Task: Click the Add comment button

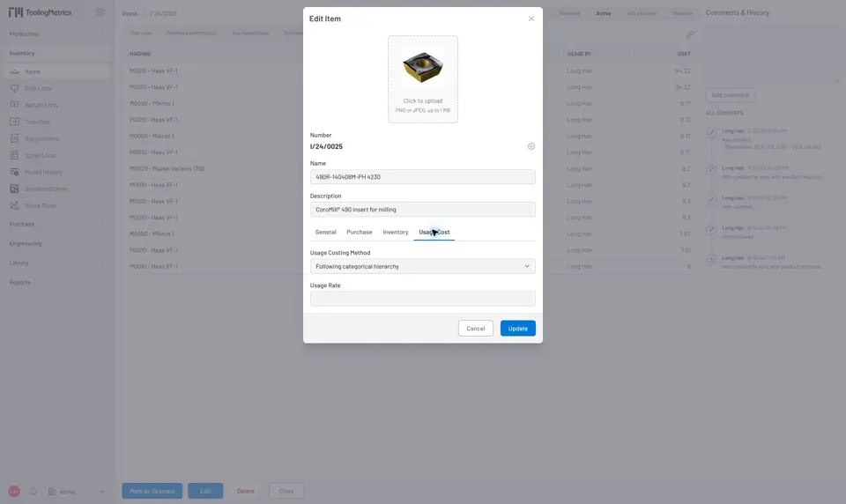Action: coord(730,95)
